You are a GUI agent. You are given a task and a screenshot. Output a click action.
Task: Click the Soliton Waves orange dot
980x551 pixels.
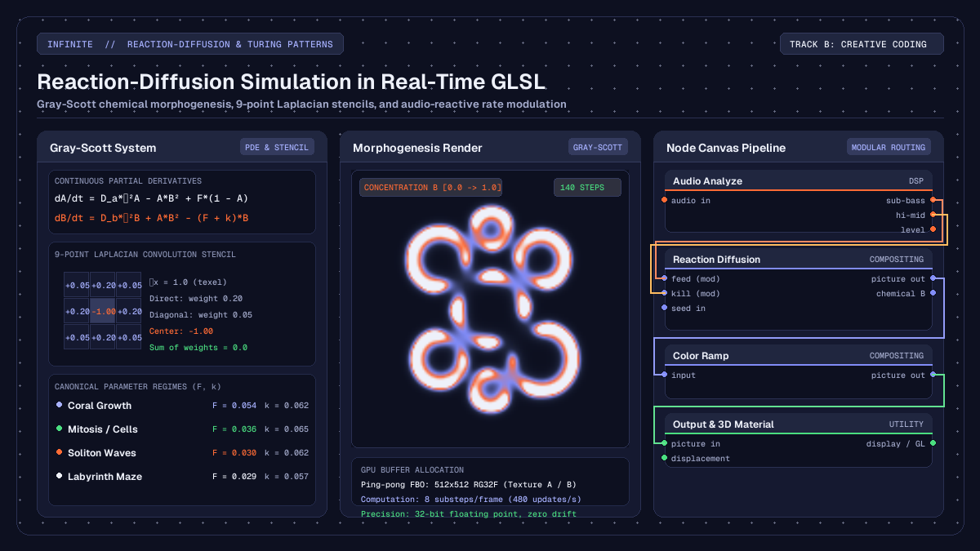point(59,452)
